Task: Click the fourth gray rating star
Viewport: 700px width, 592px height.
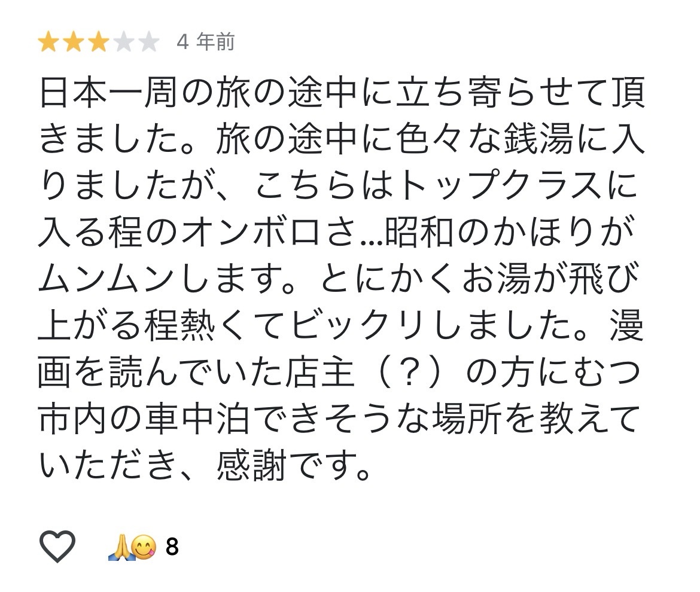Action: 123,42
